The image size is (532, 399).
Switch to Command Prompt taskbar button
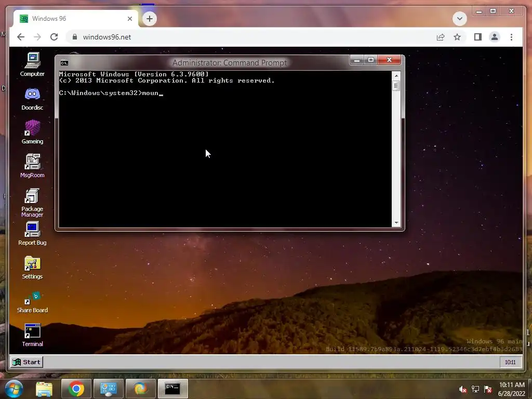(172, 389)
